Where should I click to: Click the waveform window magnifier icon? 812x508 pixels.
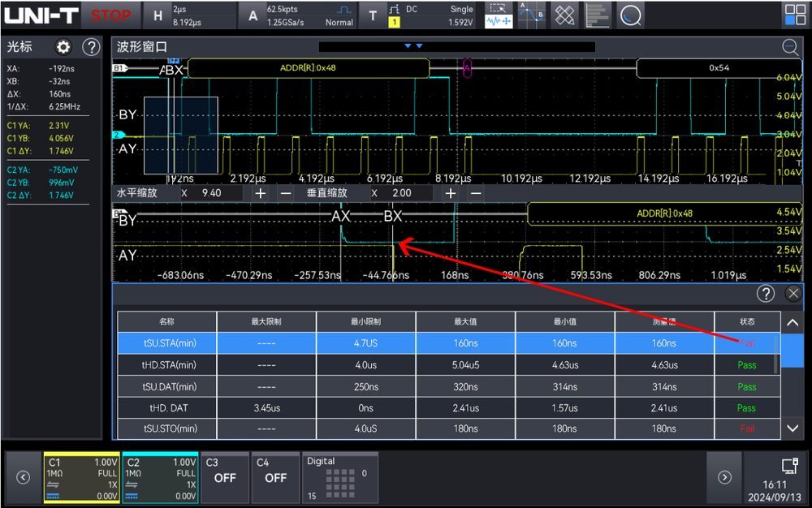790,47
